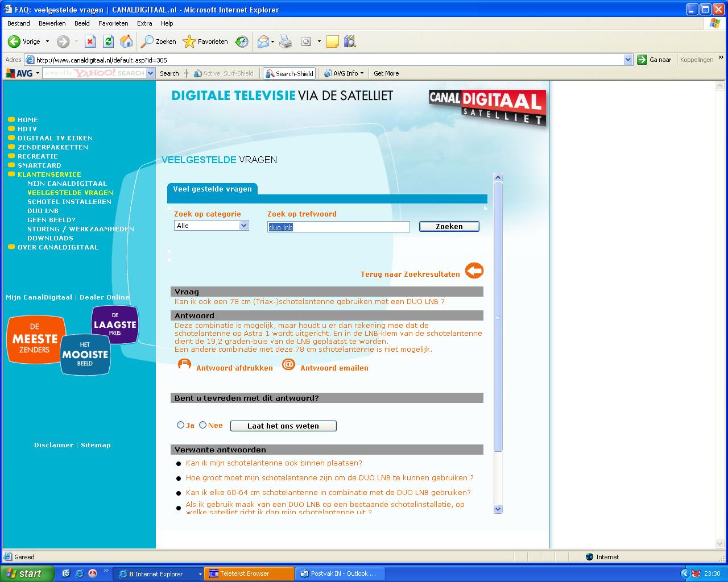
Task: Go to the browser home icon
Action: point(126,41)
